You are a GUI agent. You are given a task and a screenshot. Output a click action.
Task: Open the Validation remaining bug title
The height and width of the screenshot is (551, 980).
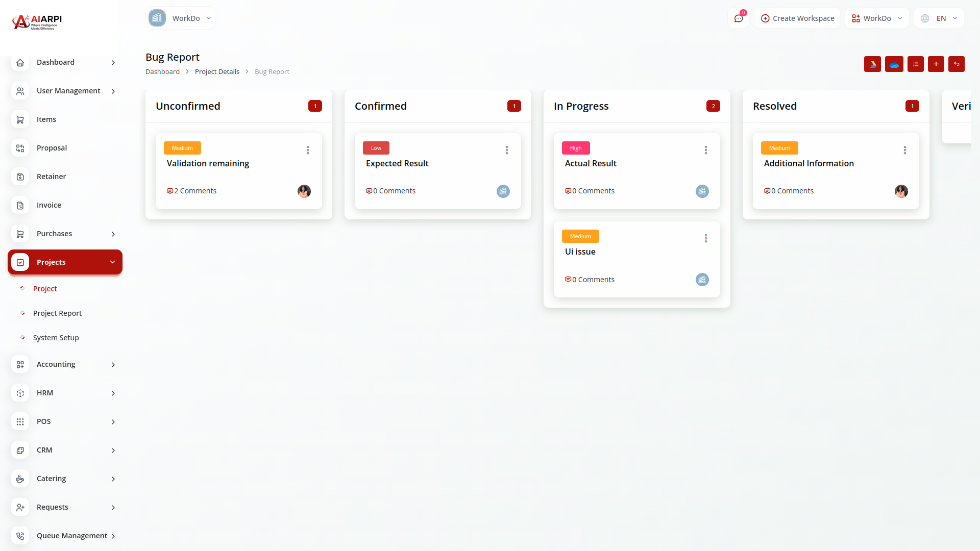(x=208, y=163)
